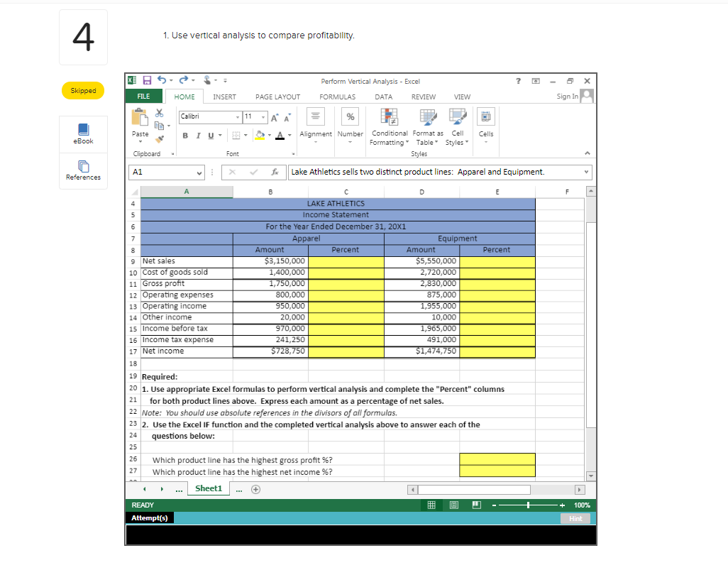Open the Name Box dropdown

coord(199,172)
